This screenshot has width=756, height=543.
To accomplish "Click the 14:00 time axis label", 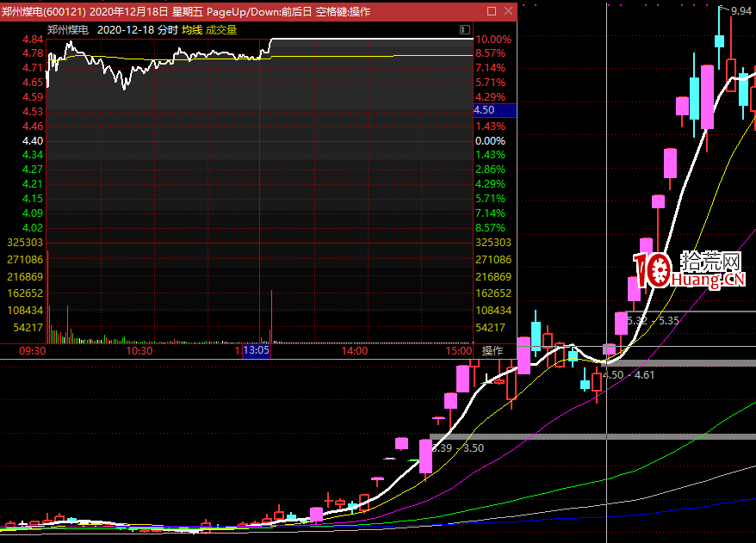I will (355, 351).
